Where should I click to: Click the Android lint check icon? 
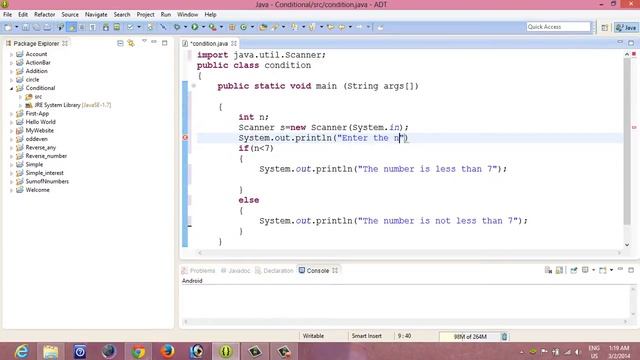point(130,27)
